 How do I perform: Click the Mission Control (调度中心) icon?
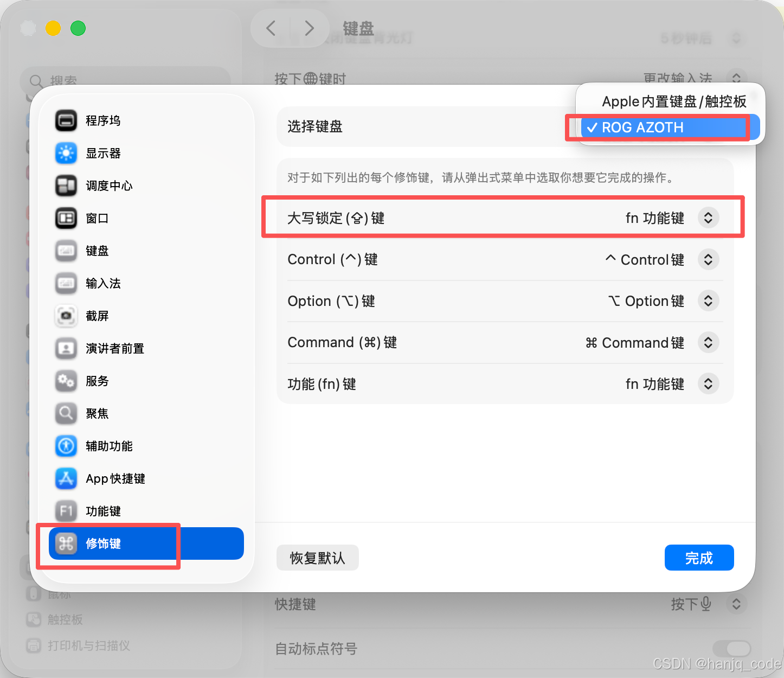point(66,186)
